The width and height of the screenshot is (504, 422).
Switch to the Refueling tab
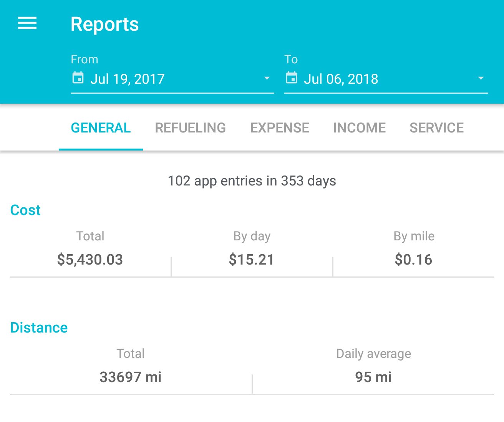click(x=190, y=128)
